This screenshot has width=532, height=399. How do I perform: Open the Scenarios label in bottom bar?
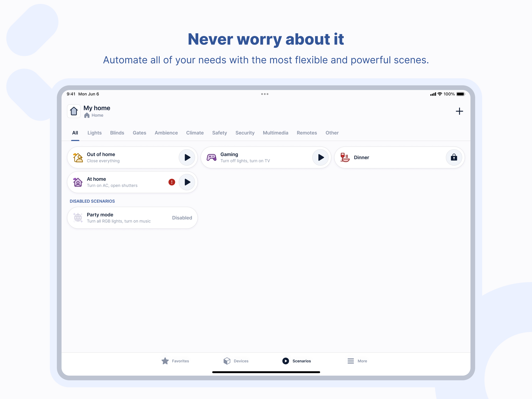tap(302, 361)
